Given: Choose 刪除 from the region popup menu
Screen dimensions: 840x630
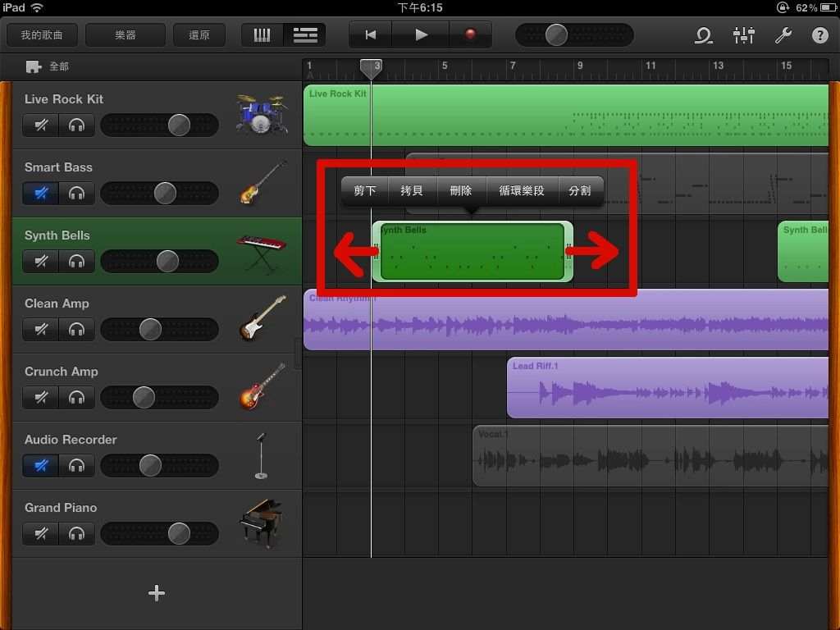Looking at the screenshot, I should [461, 191].
